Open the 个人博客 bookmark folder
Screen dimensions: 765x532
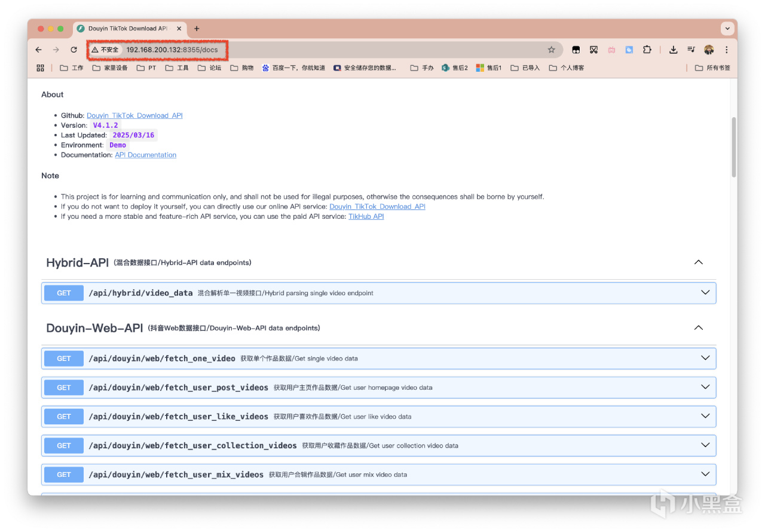[x=567, y=68]
